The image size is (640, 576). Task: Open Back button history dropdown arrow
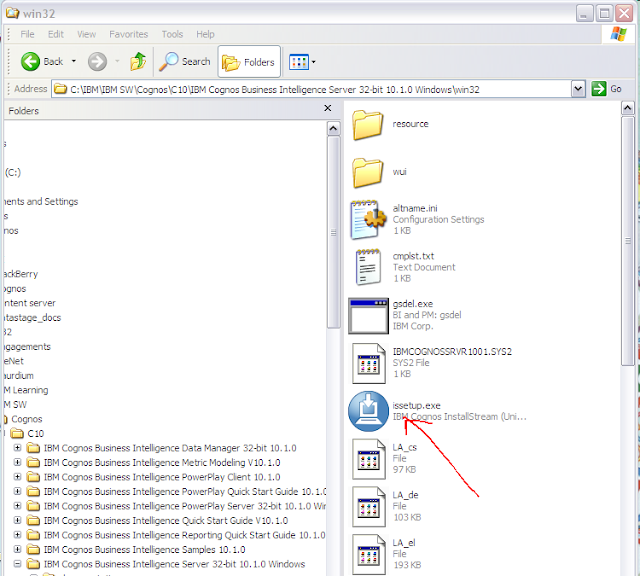point(74,61)
